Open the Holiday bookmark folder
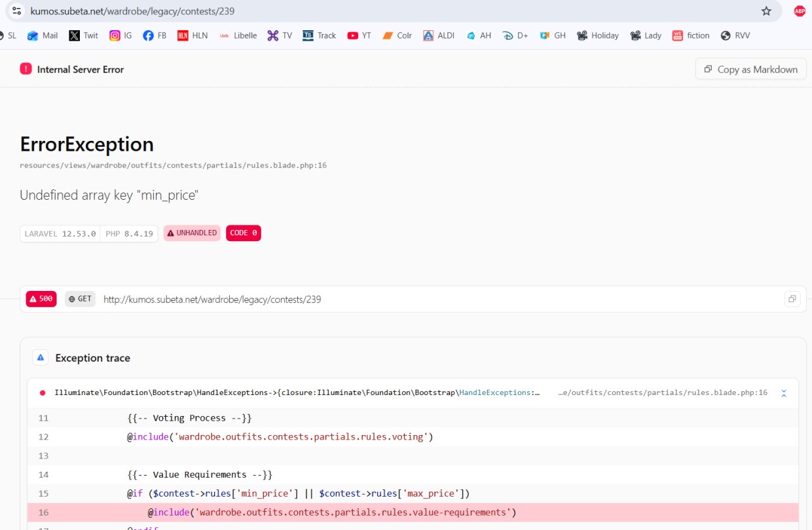This screenshot has height=530, width=812. (597, 35)
